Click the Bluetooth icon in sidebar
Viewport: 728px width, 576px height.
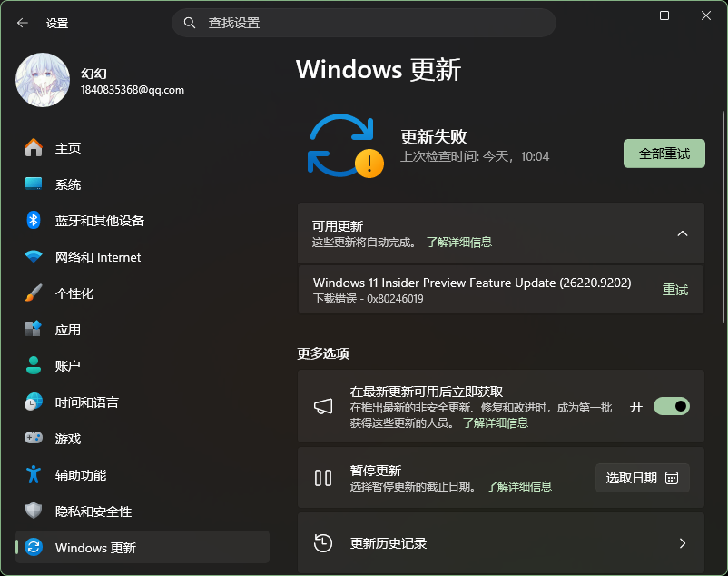click(x=34, y=220)
